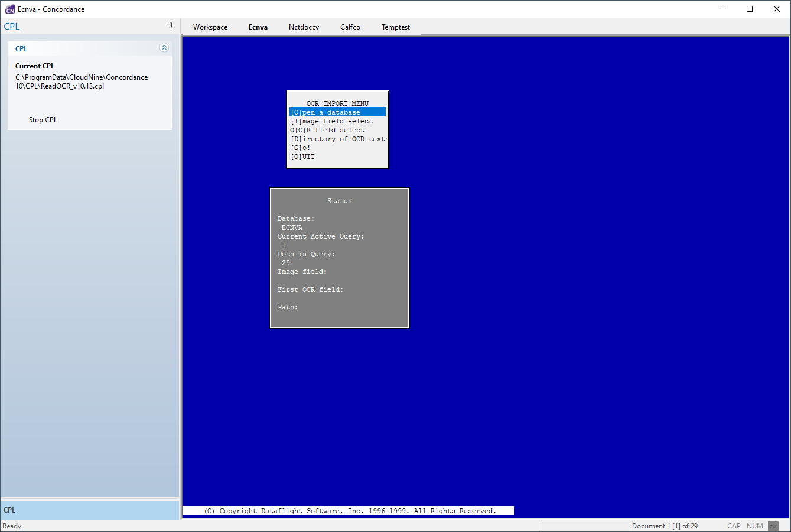Screen dimensions: 791x532
Task: Click the Database: ECNVA status value
Action: (x=292, y=227)
